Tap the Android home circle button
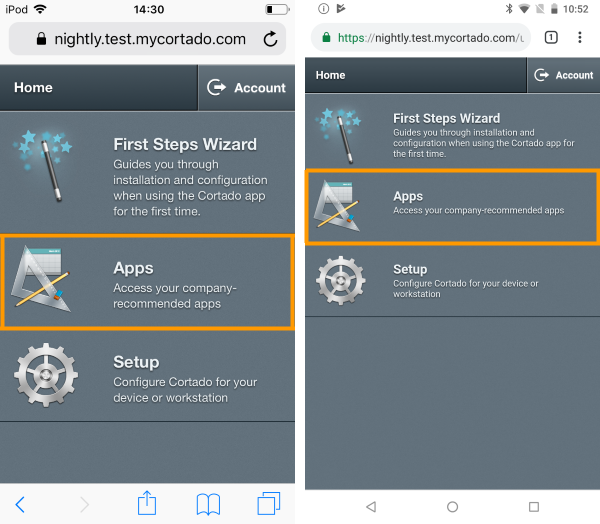 452,507
